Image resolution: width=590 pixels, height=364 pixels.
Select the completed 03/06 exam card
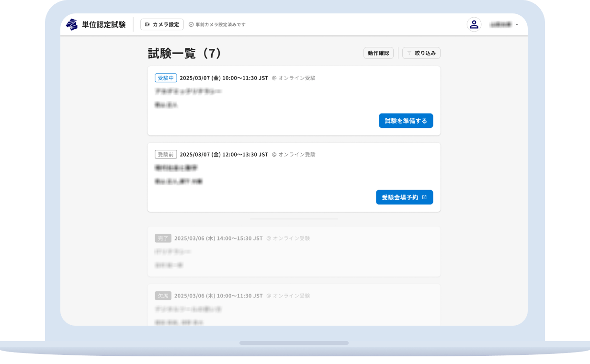pos(294,251)
